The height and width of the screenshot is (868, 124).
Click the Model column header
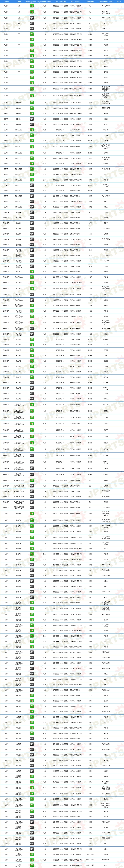pos(19,2)
